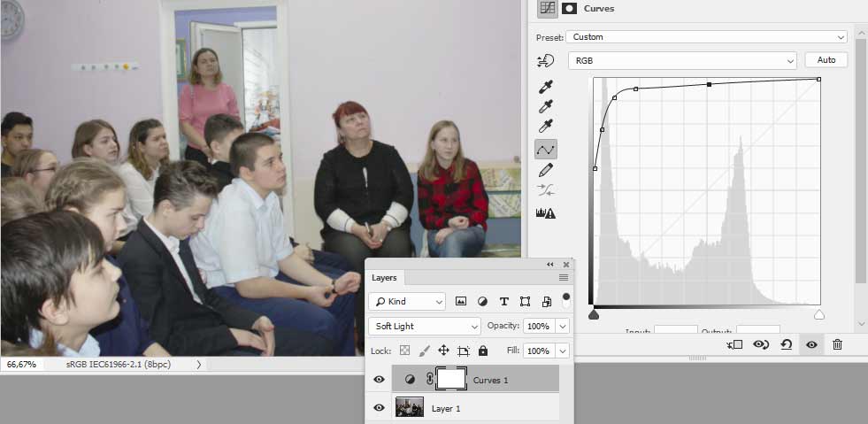Collapse the Layers panel with double arrows
This screenshot has height=424, width=868.
549,265
